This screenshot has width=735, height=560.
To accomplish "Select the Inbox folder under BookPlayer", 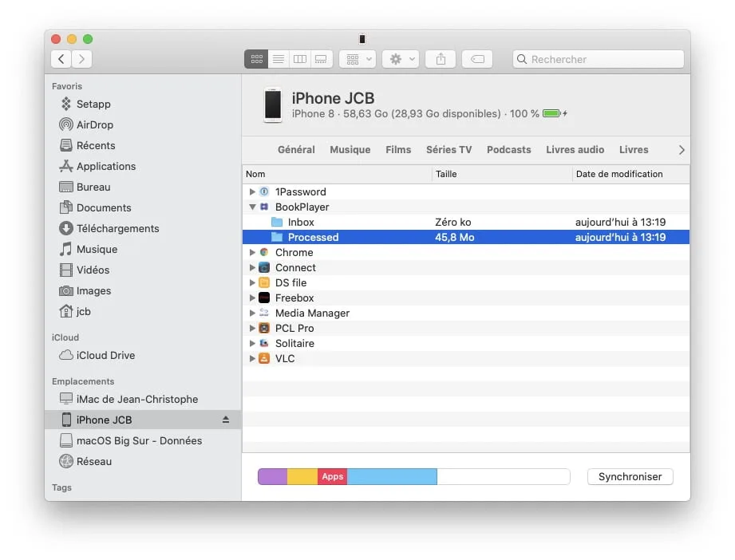I will (466, 222).
